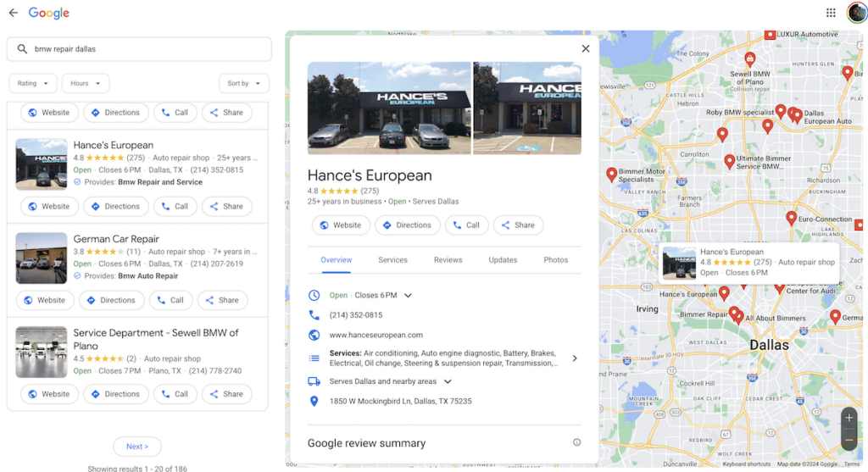Click Directions button in Hance's European detail panel

click(x=408, y=225)
